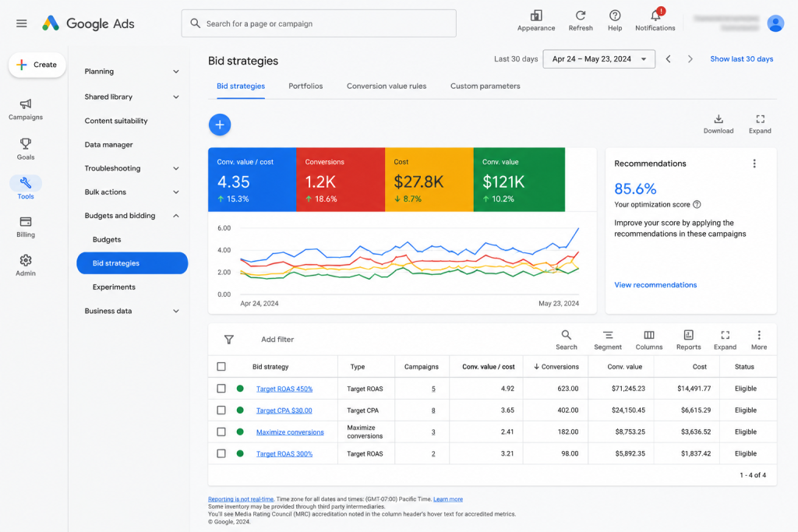Screen dimensions: 798x532
Task: Expand the chart view
Action: [760, 124]
